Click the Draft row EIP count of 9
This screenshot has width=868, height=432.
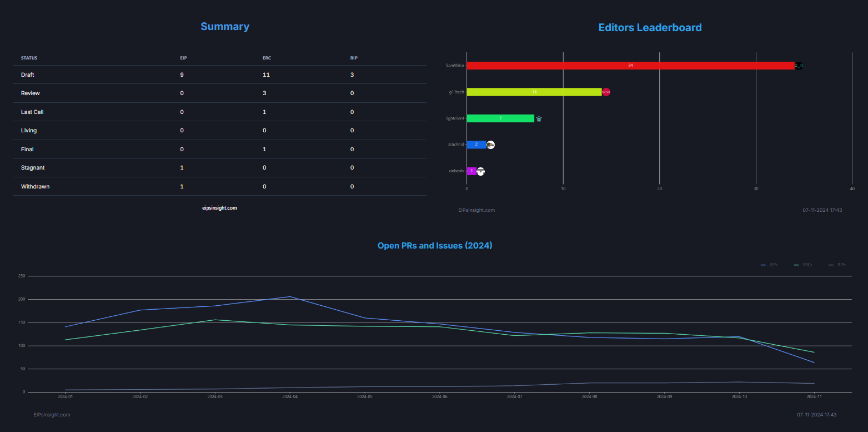click(x=182, y=75)
